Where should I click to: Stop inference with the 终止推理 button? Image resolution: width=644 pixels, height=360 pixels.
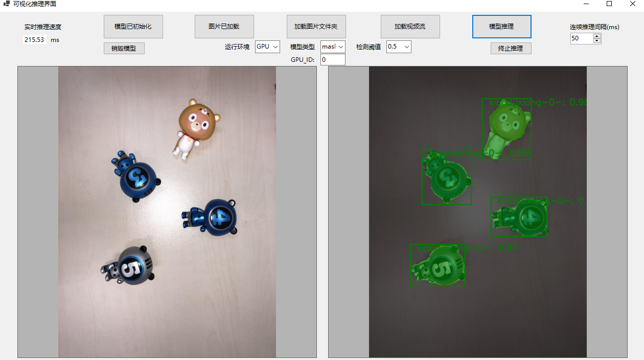point(511,49)
